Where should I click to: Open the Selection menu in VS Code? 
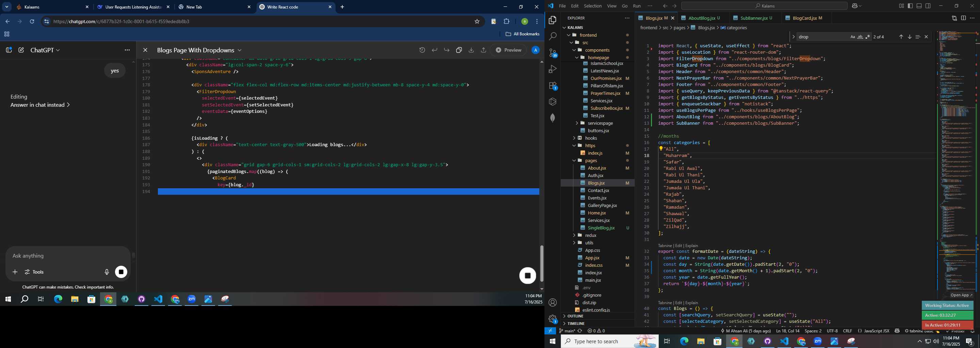[x=593, y=6]
